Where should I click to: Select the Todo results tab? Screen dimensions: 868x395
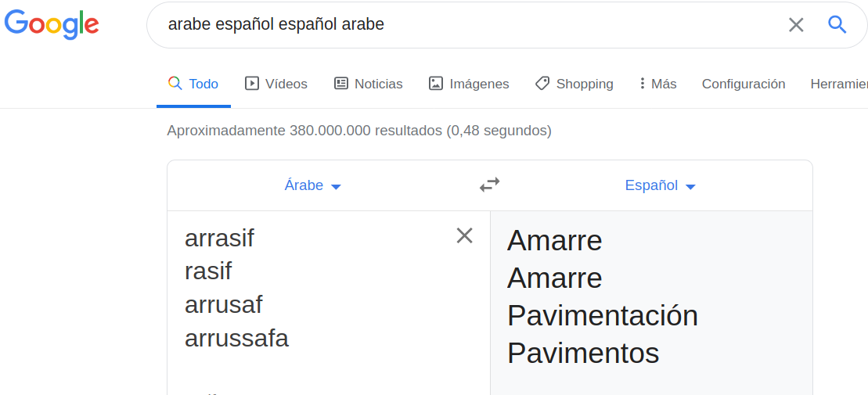click(x=203, y=84)
